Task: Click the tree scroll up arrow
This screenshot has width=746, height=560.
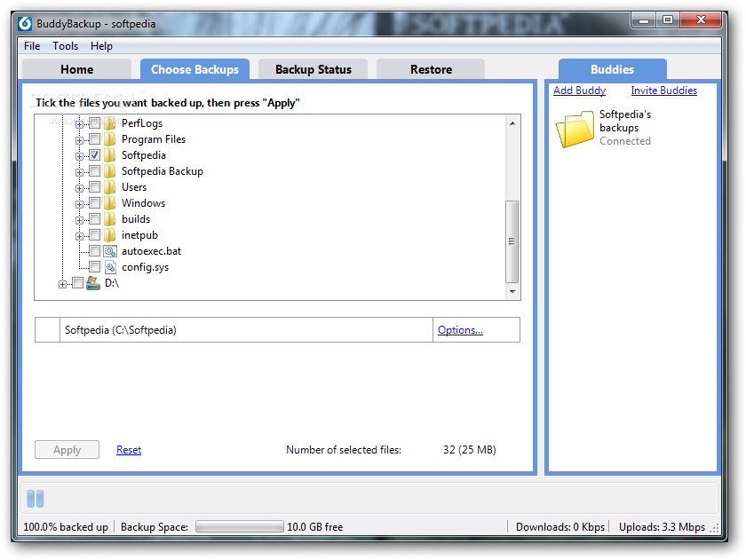Action: (x=512, y=123)
